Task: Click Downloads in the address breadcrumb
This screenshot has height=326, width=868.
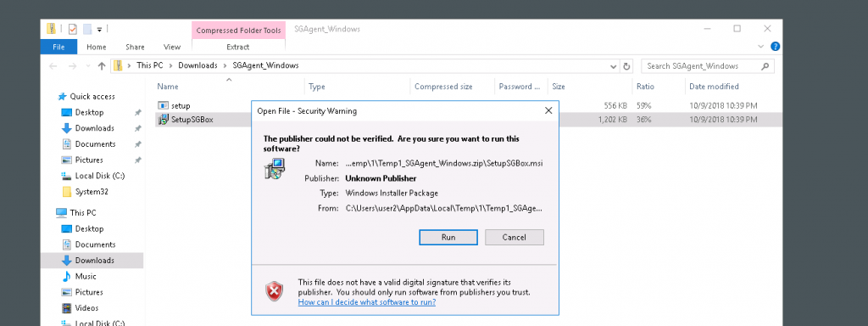Action: point(198,65)
